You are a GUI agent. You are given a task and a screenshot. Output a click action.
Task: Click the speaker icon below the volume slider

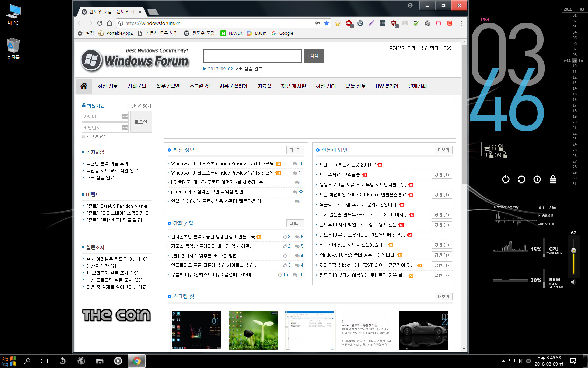(x=574, y=282)
